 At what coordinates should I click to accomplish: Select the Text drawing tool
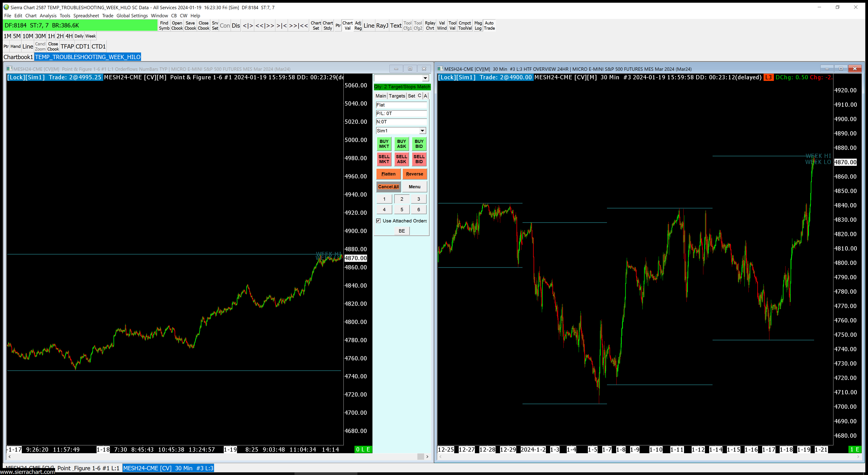(396, 26)
